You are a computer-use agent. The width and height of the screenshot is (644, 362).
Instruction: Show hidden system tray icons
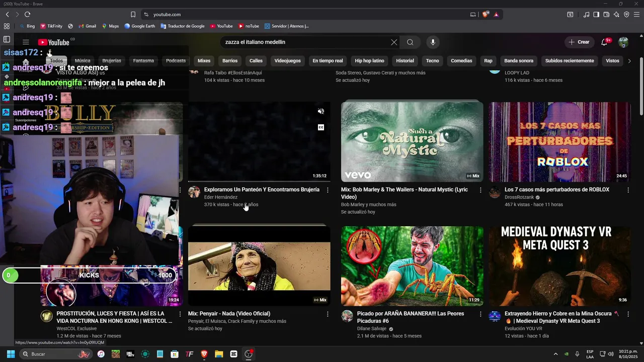point(555,354)
